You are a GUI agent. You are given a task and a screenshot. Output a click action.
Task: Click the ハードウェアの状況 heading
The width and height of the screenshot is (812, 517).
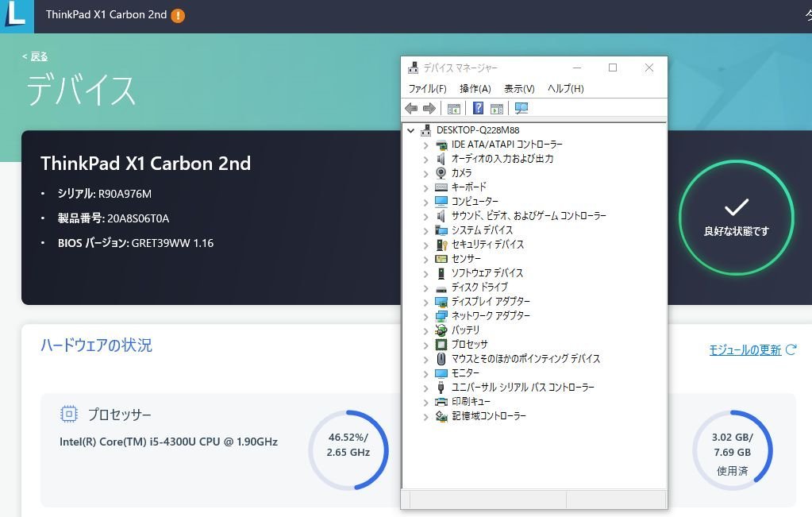(x=96, y=345)
